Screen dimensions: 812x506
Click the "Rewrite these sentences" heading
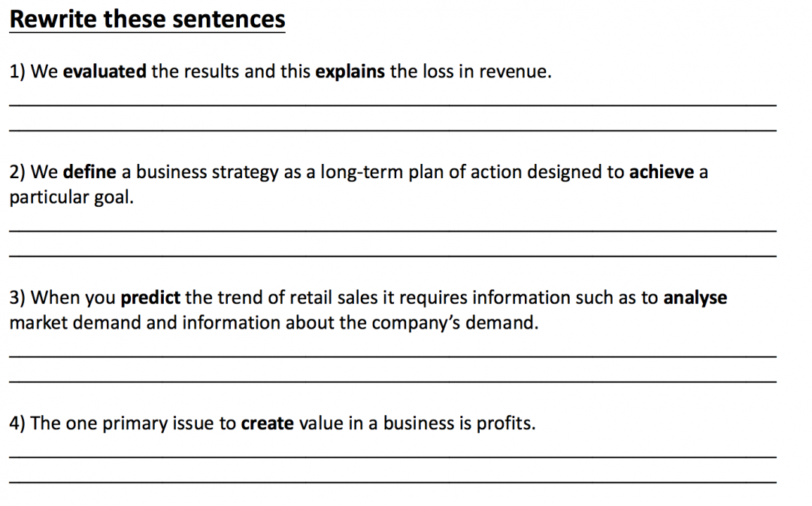pyautogui.click(x=147, y=20)
